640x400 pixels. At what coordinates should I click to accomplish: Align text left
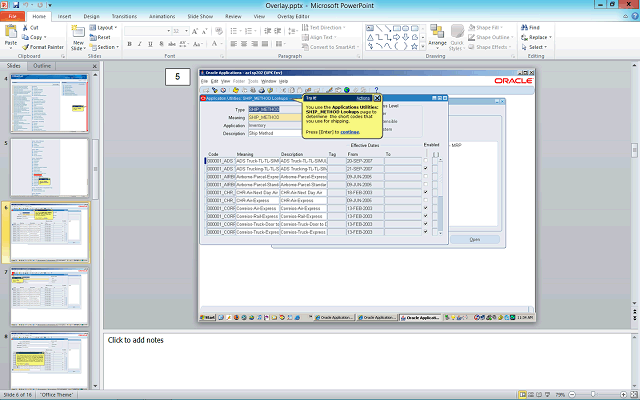click(233, 44)
